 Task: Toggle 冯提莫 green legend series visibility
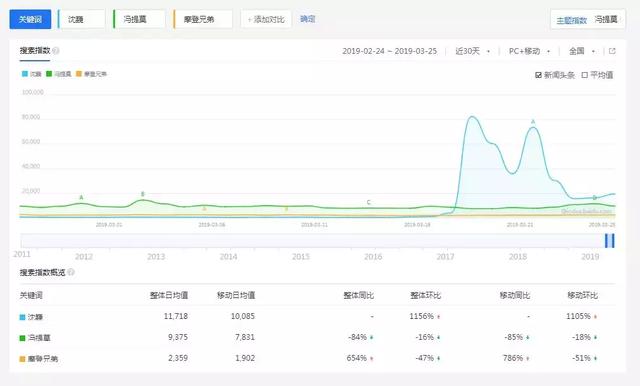(49, 74)
